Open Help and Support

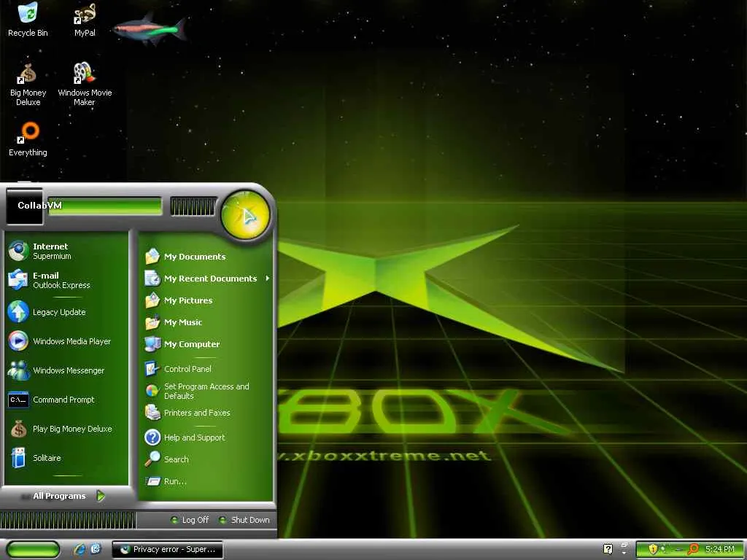pyautogui.click(x=206, y=437)
